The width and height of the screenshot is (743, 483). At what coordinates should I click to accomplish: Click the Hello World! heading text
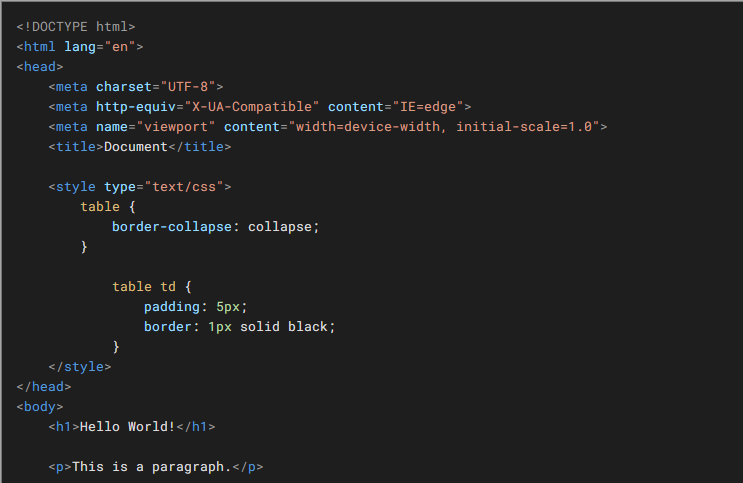tap(127, 427)
